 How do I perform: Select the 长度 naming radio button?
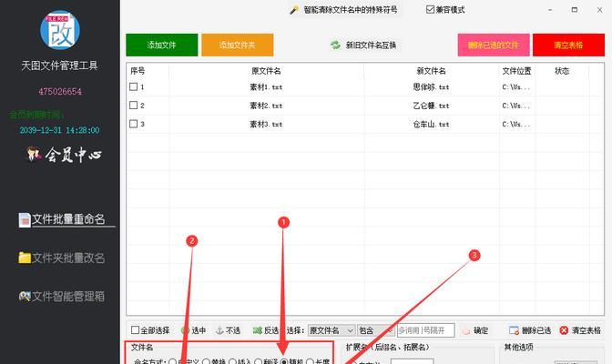(310, 362)
